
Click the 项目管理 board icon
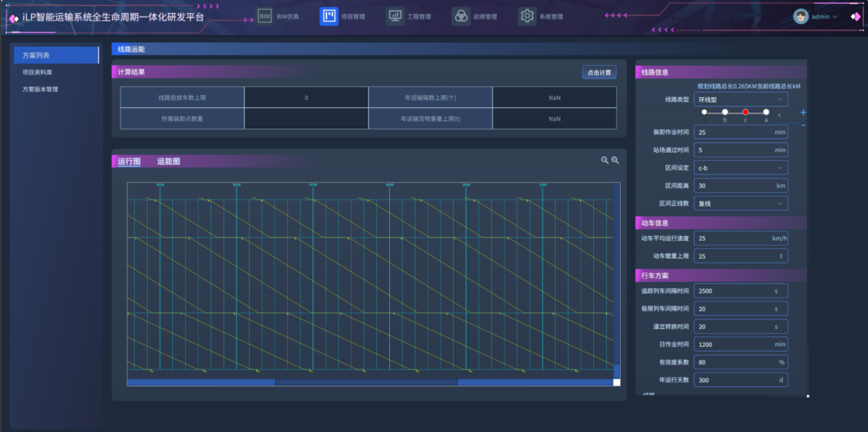click(x=329, y=16)
